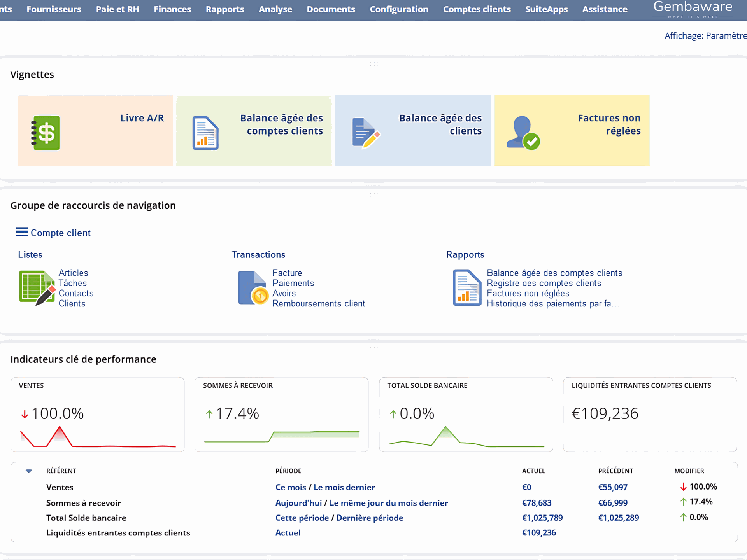Image resolution: width=747 pixels, height=560 pixels.
Task: Open the Compte client hamburger menu icon
Action: pos(22,232)
